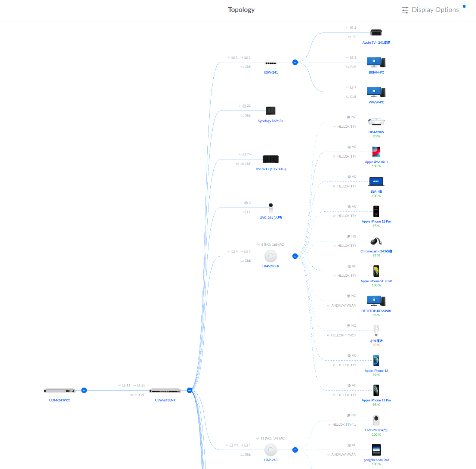
Task: Select the HP-M28W printer icon
Action: click(x=376, y=122)
